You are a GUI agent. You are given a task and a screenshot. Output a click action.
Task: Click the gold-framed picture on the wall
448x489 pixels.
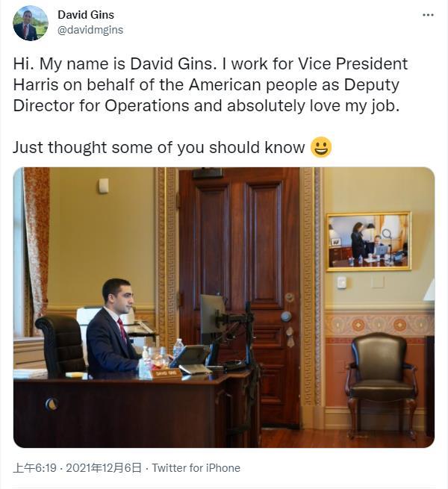[x=368, y=240]
